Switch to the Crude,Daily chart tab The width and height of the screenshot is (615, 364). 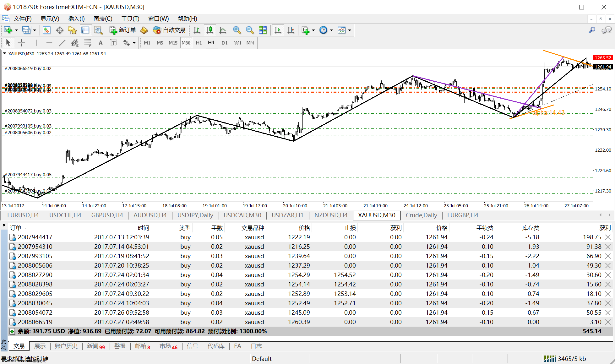click(x=421, y=215)
